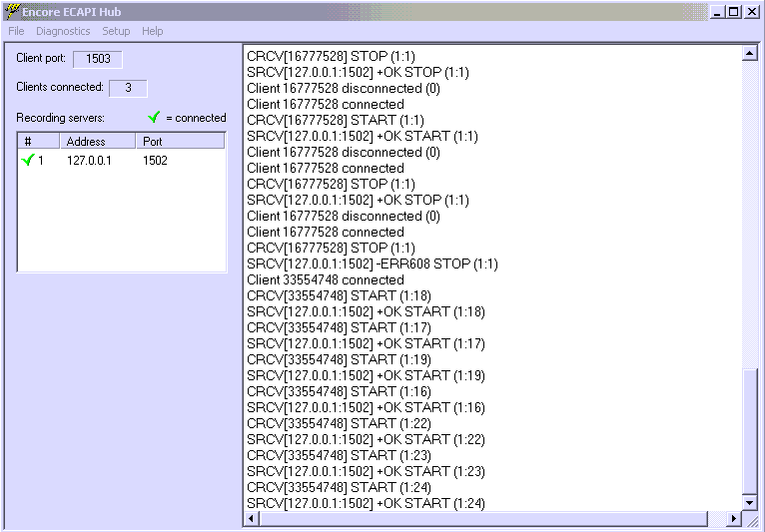Click green checkmark on server row 1

tap(28, 160)
